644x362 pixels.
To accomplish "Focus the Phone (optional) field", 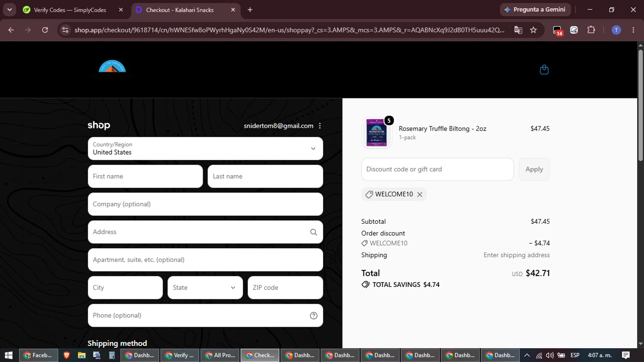I will [205, 316].
